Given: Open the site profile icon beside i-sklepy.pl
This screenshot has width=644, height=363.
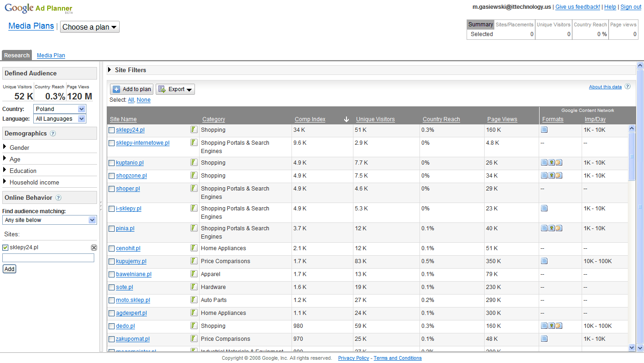Looking at the screenshot, I should click(x=194, y=209).
